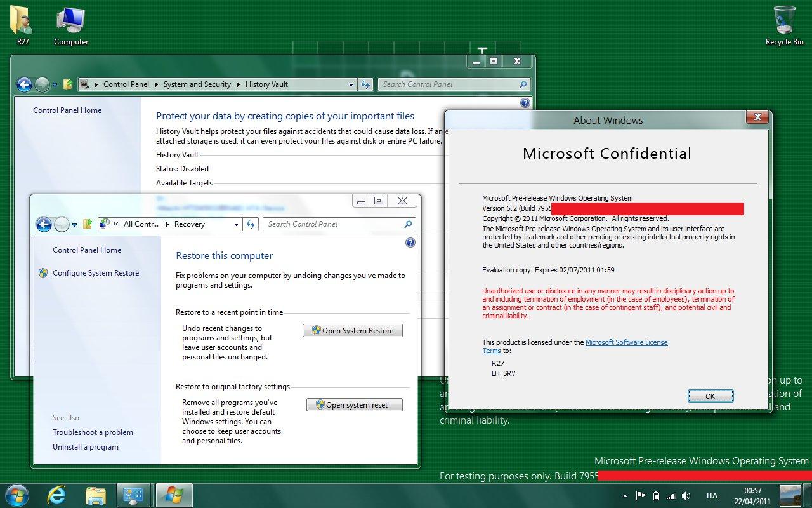Open recent pages arrow in Recovery window
Image resolution: width=812 pixels, height=508 pixels.
(74, 224)
